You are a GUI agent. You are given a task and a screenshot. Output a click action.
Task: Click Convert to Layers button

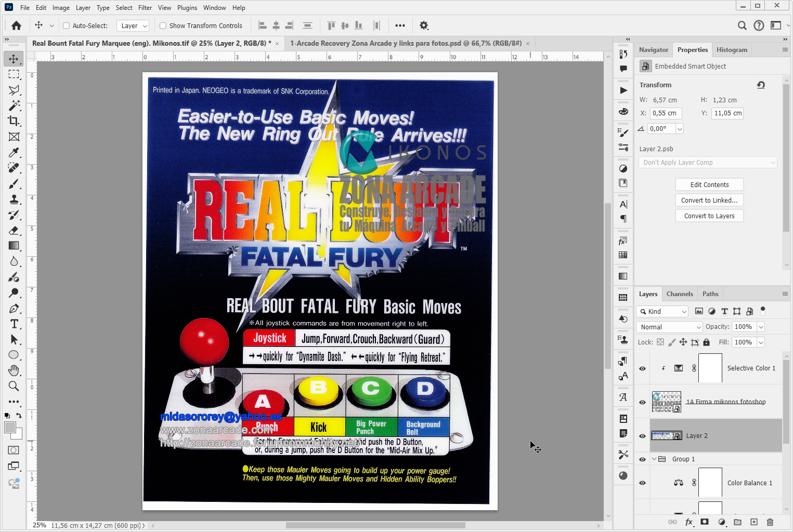pyautogui.click(x=709, y=216)
